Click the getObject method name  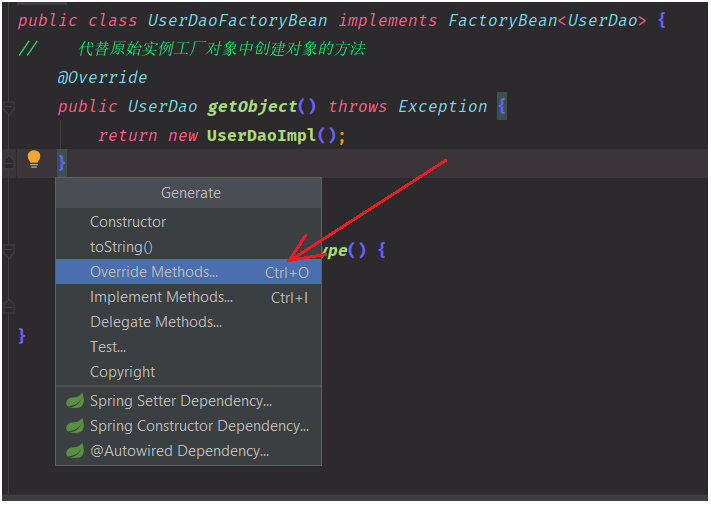252,107
